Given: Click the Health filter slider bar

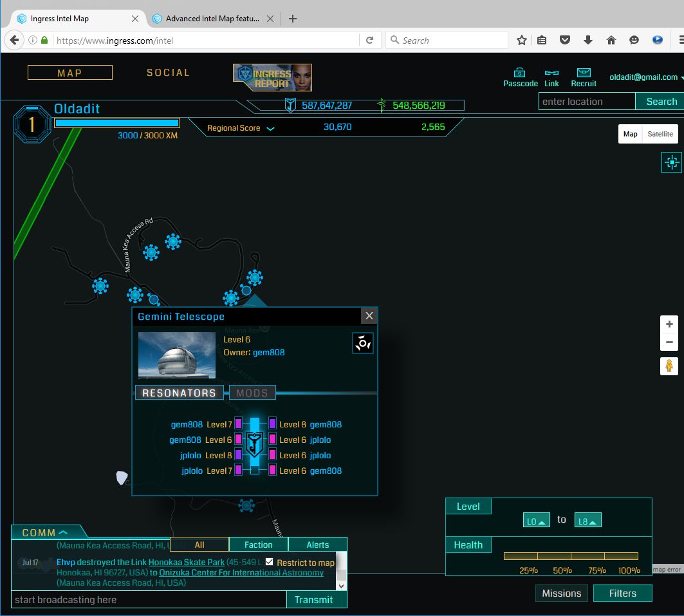Looking at the screenshot, I should click(571, 556).
